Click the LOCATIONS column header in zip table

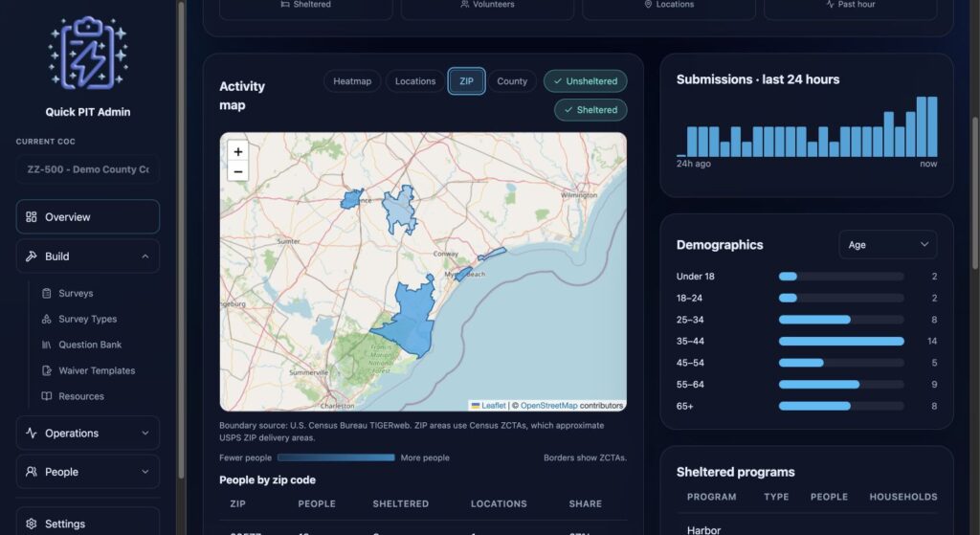click(x=499, y=503)
